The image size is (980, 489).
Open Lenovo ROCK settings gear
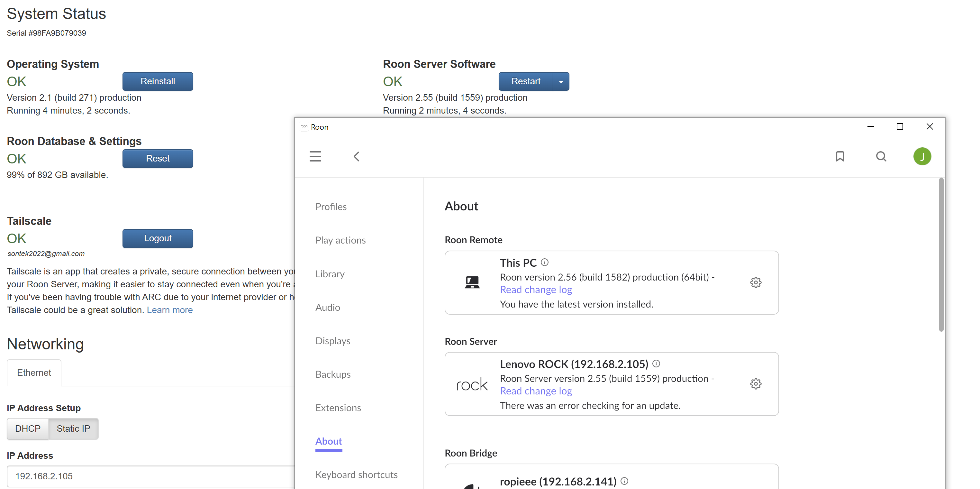[756, 383]
